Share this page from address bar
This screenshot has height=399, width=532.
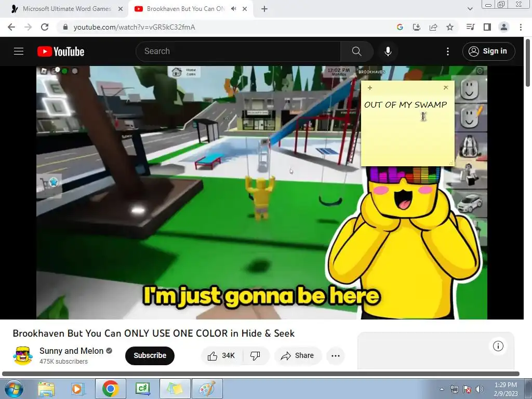(x=433, y=27)
